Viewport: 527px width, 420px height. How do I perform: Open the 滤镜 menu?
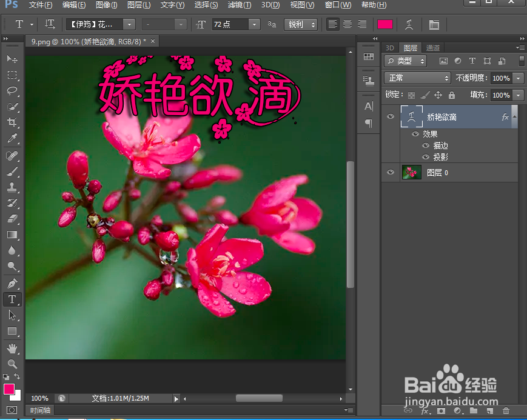(x=240, y=5)
